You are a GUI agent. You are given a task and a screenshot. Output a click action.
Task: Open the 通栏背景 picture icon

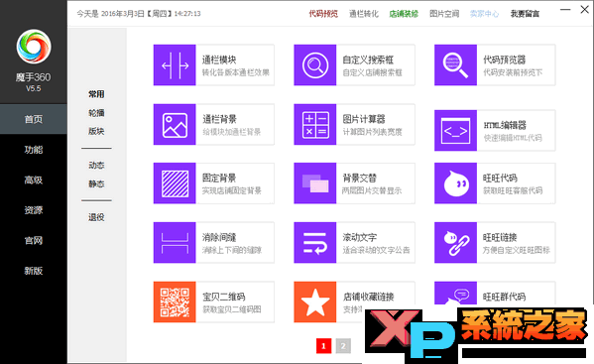(175, 125)
